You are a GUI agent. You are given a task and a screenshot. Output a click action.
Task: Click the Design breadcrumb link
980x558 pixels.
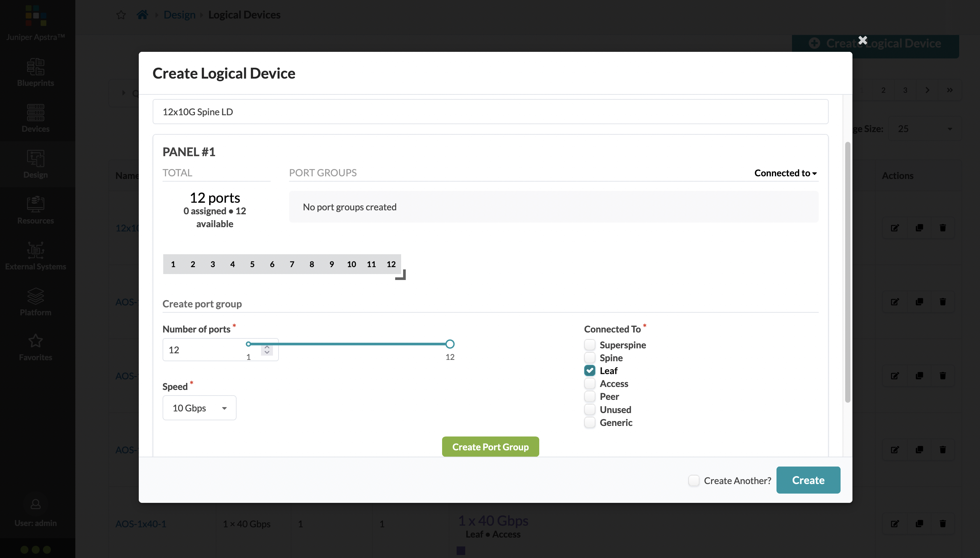[179, 15]
